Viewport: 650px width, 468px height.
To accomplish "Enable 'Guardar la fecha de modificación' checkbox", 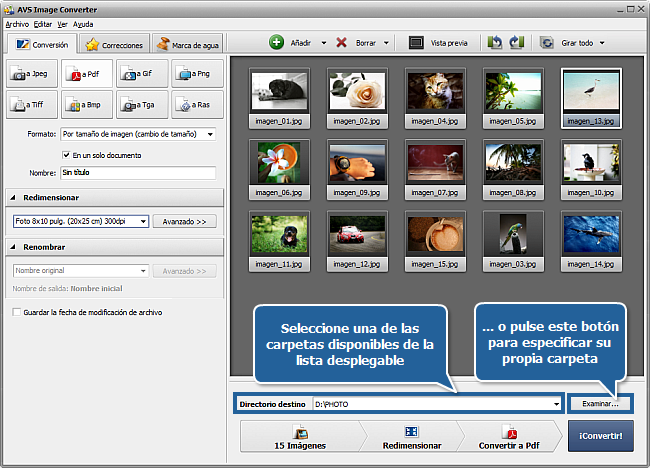I will pos(15,312).
